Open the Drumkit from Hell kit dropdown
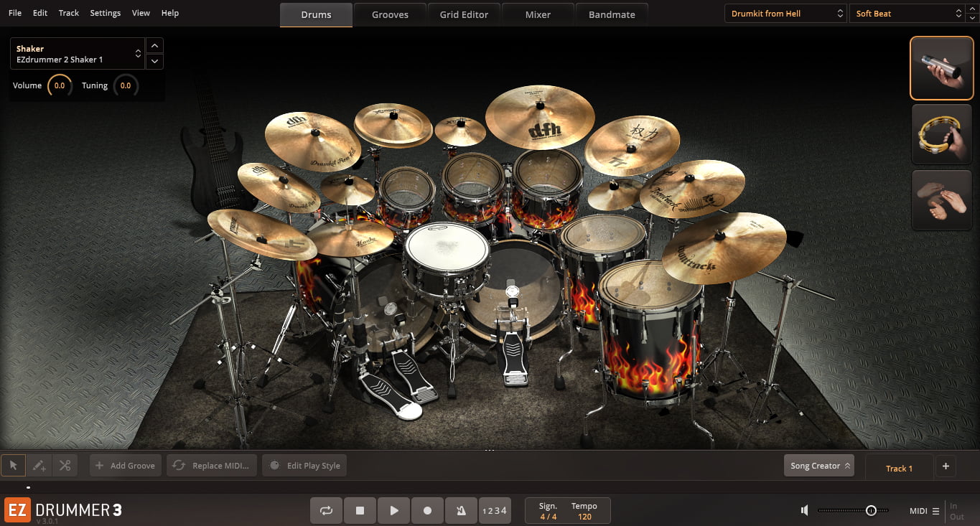The image size is (980, 526). (x=785, y=14)
